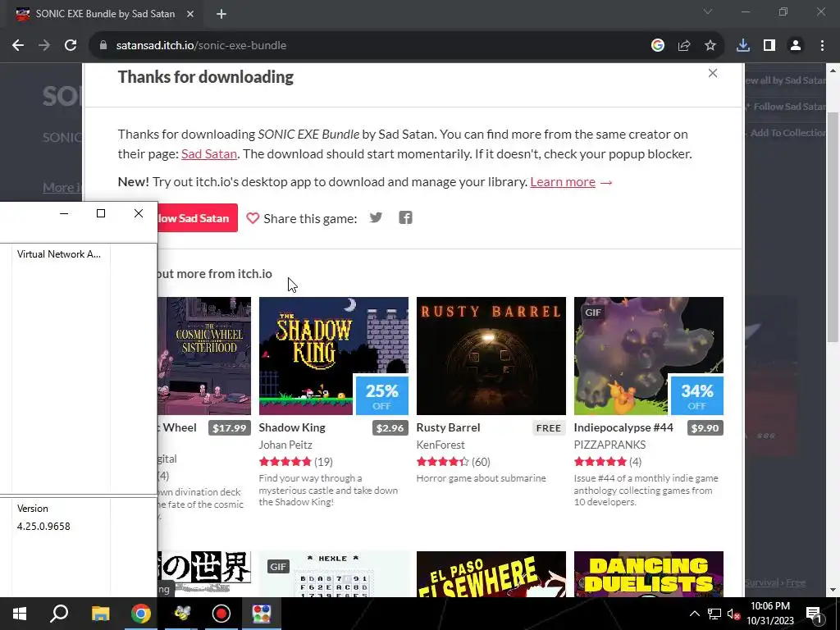Click the 34% OFF sale badge

(x=696, y=396)
